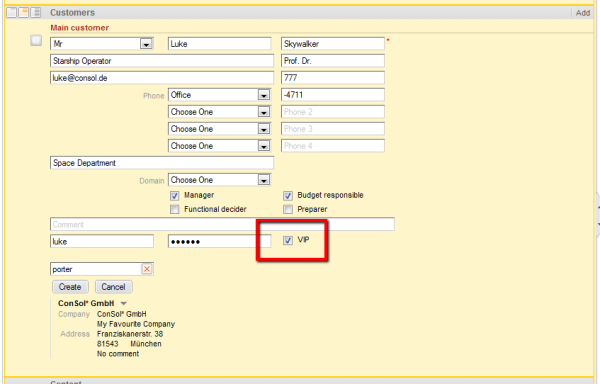The width and height of the screenshot is (600, 384).
Task: Click the Add link in Customers header
Action: coord(583,13)
